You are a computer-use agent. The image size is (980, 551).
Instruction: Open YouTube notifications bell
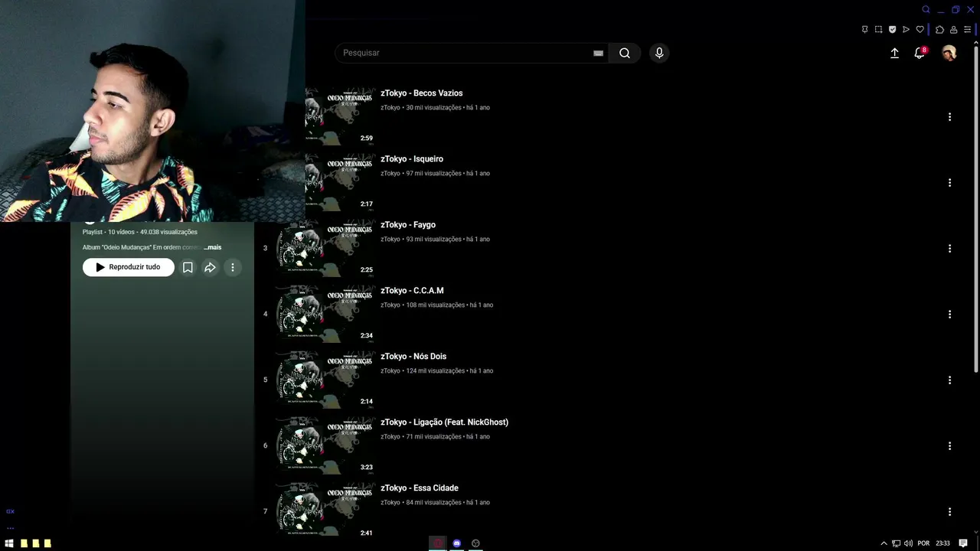pyautogui.click(x=920, y=53)
